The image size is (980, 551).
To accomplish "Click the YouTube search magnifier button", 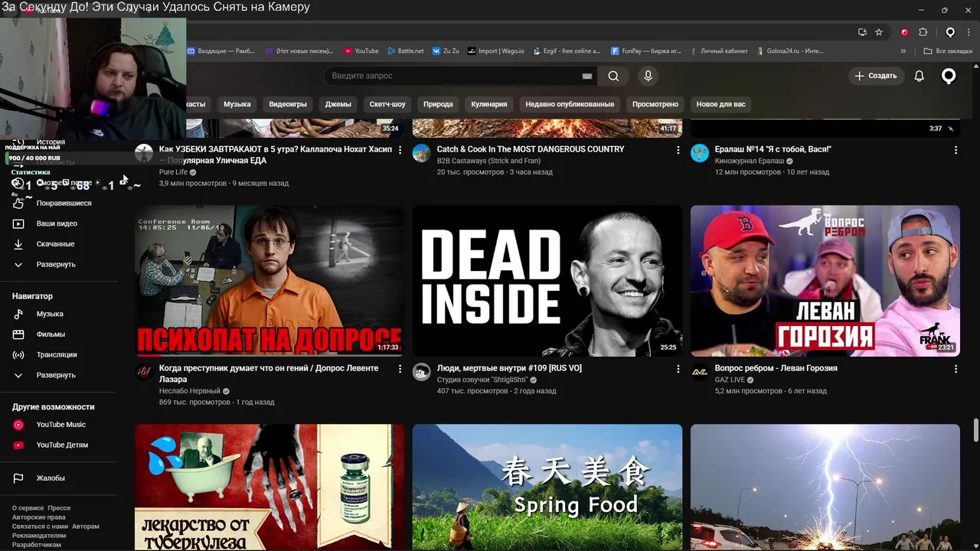I will pyautogui.click(x=613, y=76).
